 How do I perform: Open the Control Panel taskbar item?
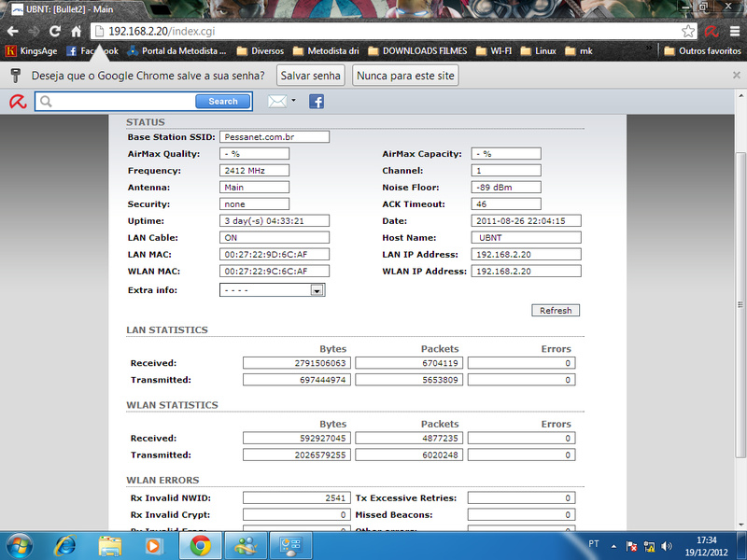[x=290, y=546]
